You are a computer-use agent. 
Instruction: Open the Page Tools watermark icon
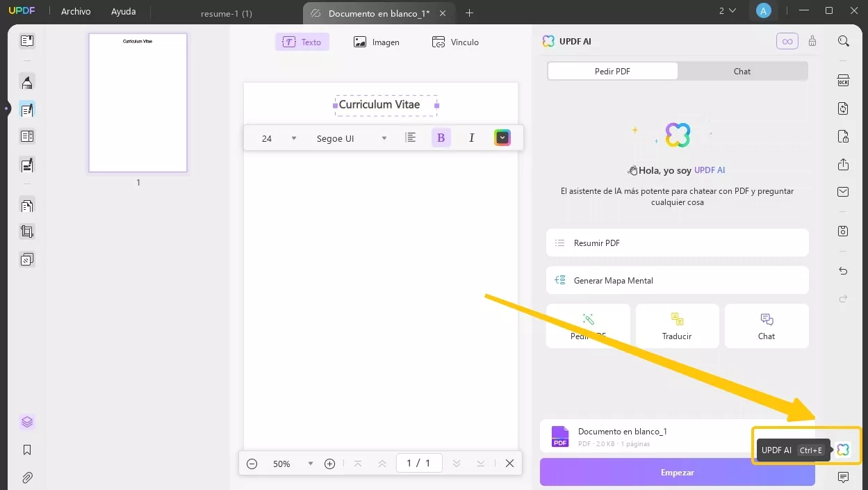27,259
